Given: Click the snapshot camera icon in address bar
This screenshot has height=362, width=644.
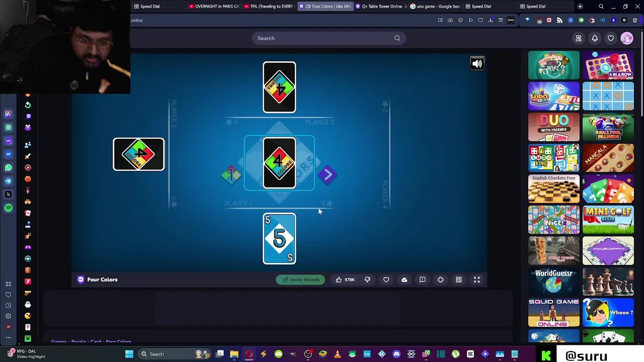Looking at the screenshot, I should click(x=450, y=20).
